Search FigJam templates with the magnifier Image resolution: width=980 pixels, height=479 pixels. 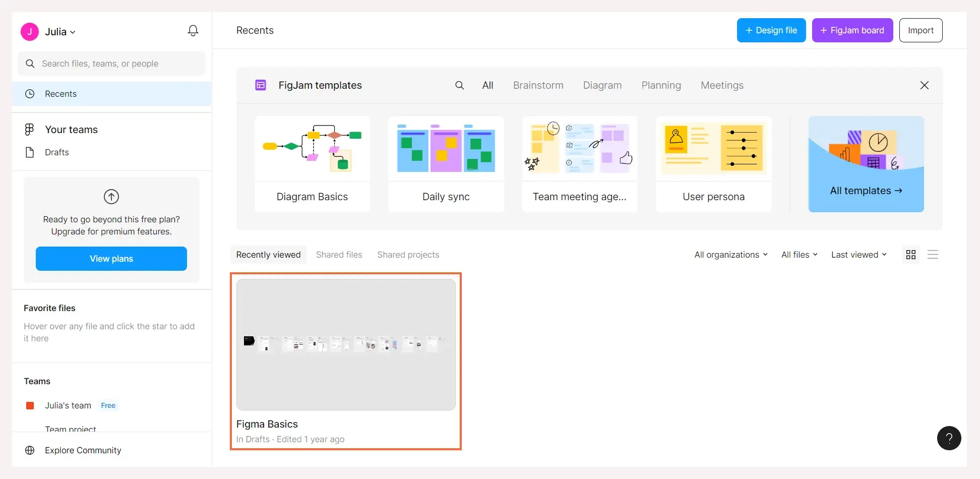coord(460,85)
